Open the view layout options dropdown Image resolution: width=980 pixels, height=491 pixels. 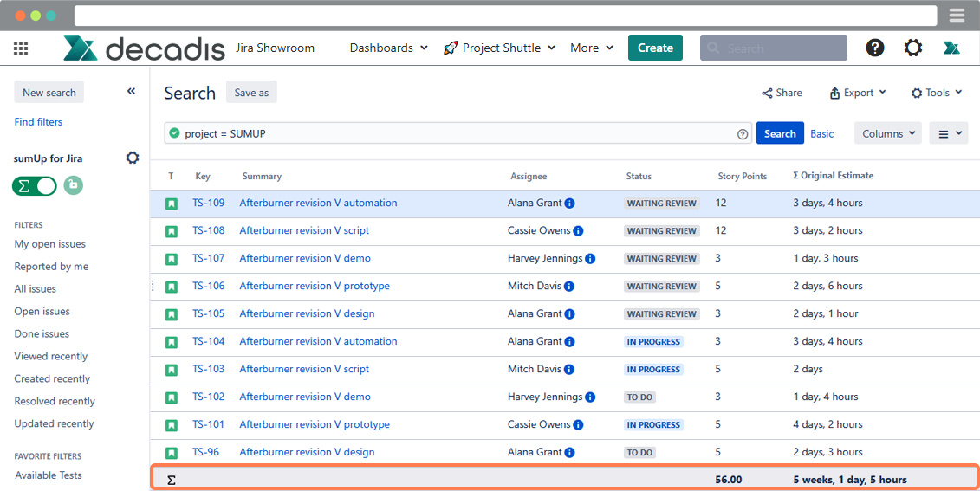pos(948,133)
